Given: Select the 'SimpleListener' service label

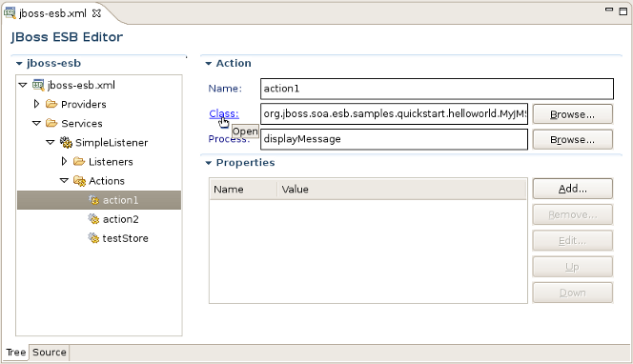Looking at the screenshot, I should pyautogui.click(x=112, y=142).
